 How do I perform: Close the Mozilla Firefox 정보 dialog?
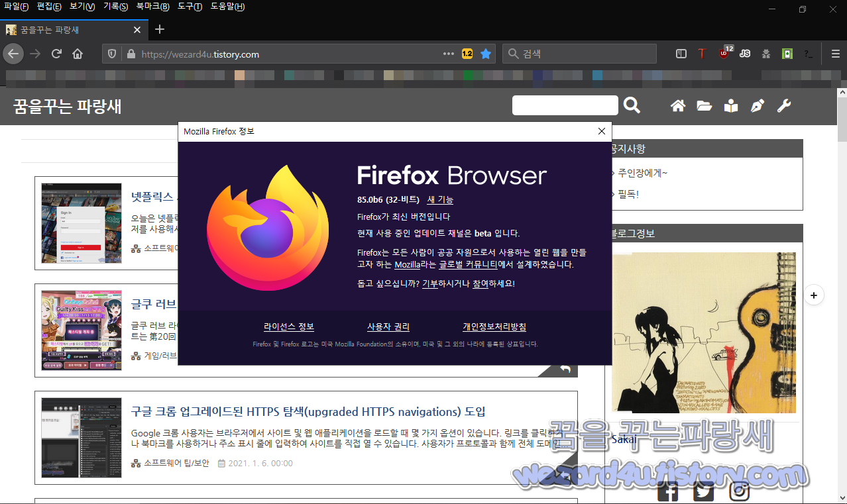[x=602, y=131]
